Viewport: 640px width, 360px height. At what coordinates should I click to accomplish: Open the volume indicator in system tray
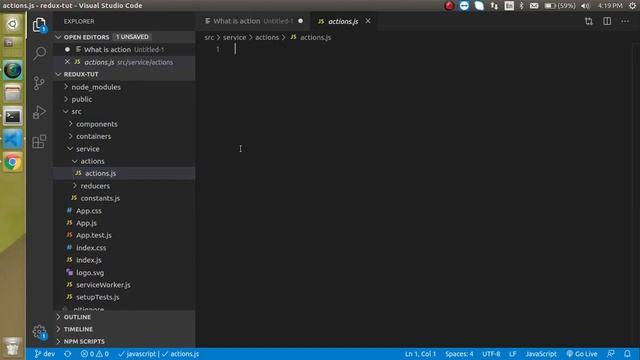(586, 5)
